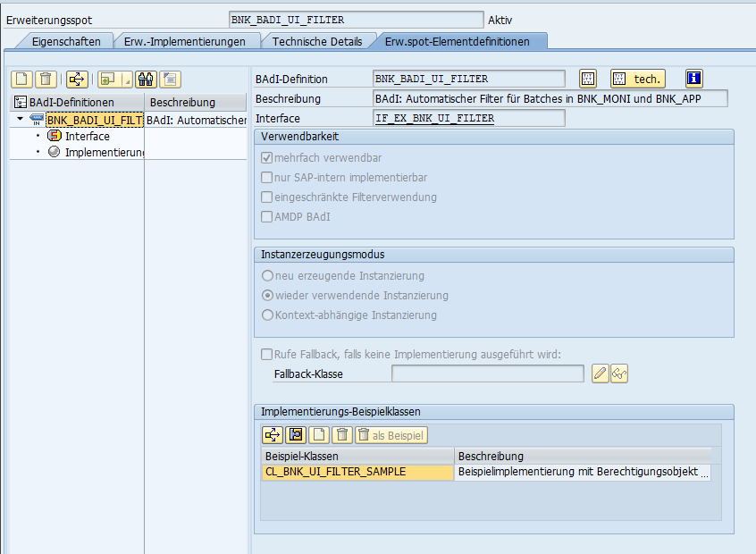Click the blue information icon beside tech.
Image resolution: width=756 pixels, height=554 pixels.
pyautogui.click(x=694, y=79)
